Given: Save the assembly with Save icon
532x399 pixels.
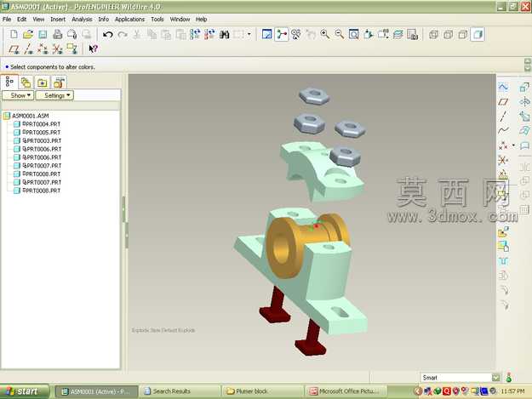Looking at the screenshot, I should (x=43, y=34).
